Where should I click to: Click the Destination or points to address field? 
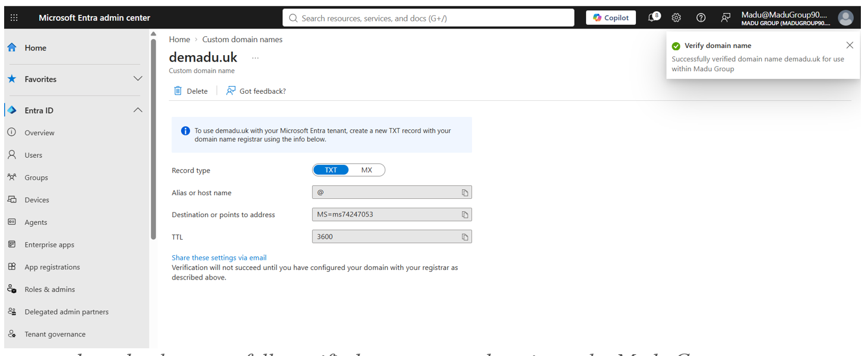click(392, 214)
